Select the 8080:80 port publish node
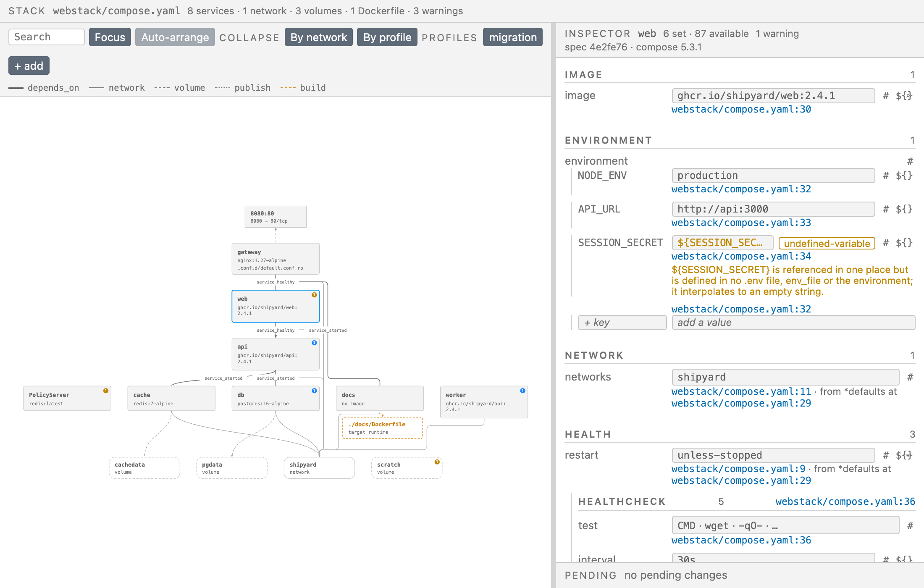924x588 pixels. click(276, 217)
